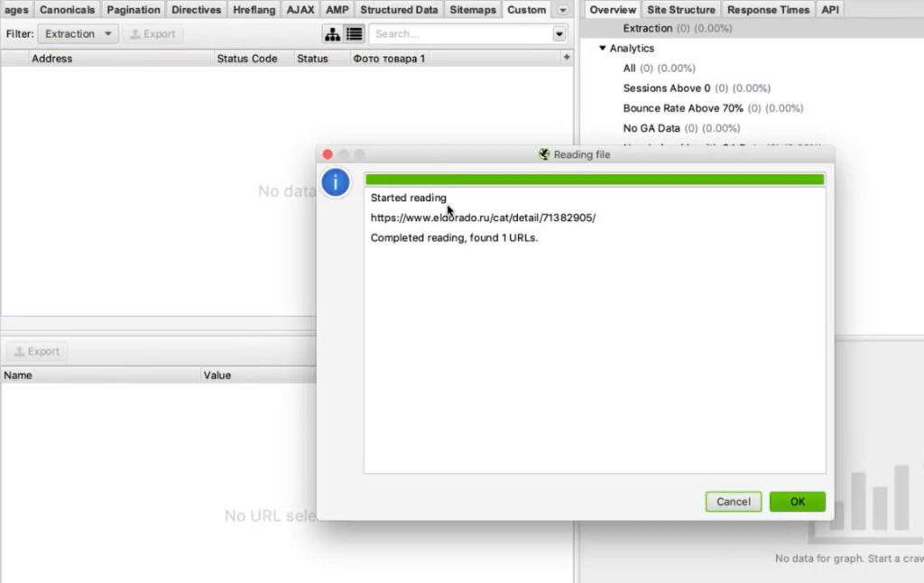Click the Reading file title frog icon
Image resolution: width=924 pixels, height=583 pixels.
click(544, 154)
